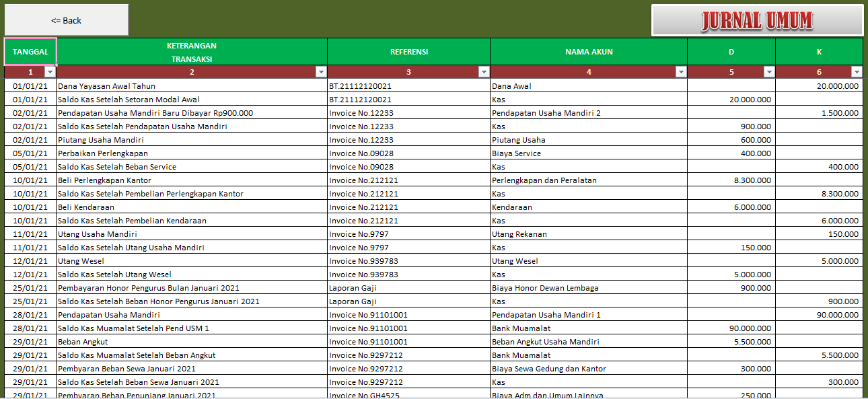The width and height of the screenshot is (868, 399).
Task: Select the D column header cell
Action: [x=731, y=52]
